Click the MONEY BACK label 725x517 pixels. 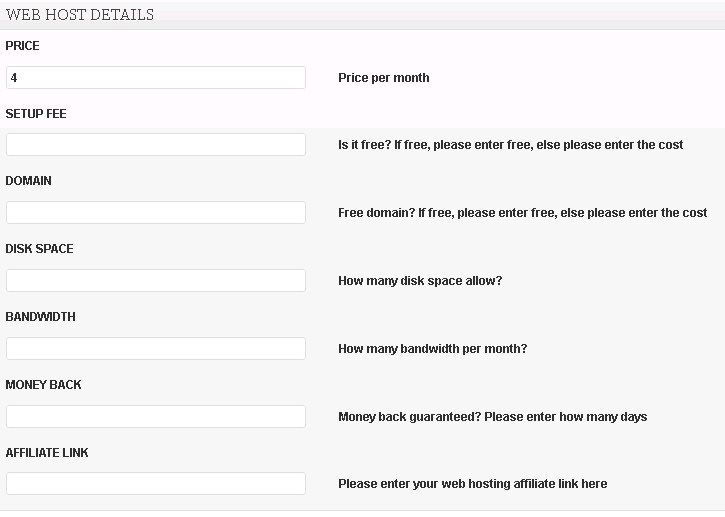coord(44,385)
